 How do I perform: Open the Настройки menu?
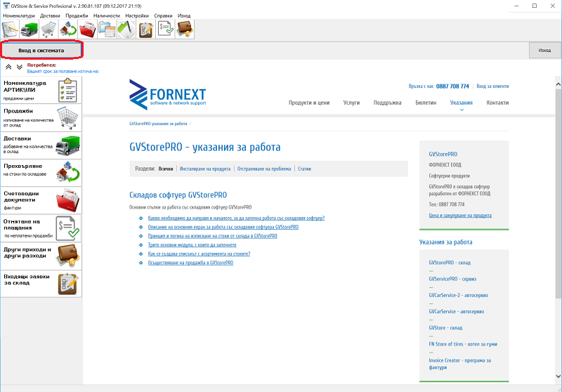pyautogui.click(x=137, y=15)
